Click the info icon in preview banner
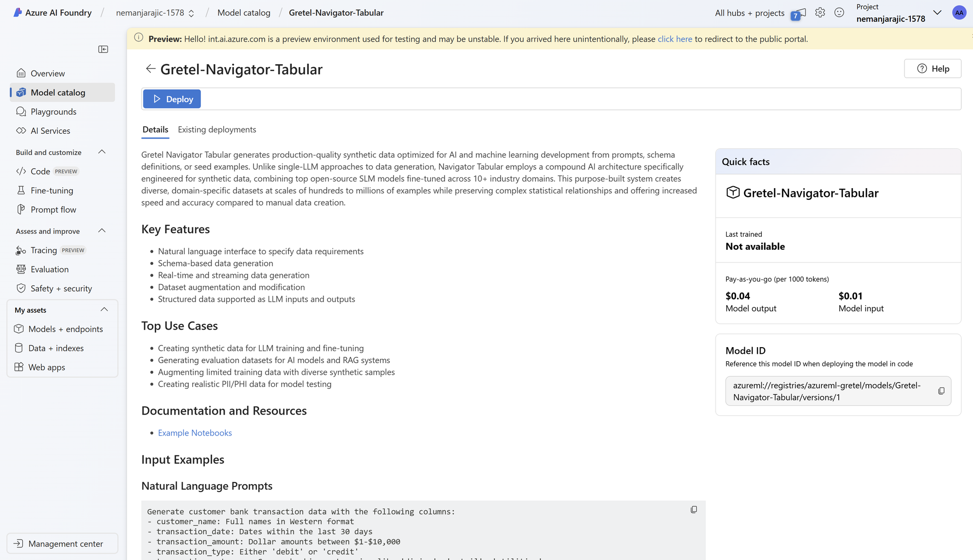Viewport: 973px width, 560px height. [139, 38]
